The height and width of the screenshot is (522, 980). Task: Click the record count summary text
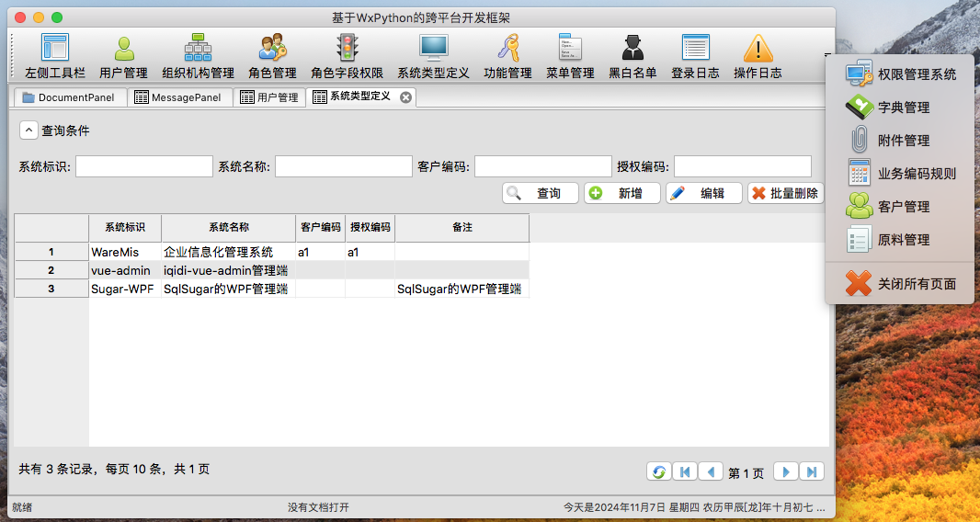pos(114,469)
